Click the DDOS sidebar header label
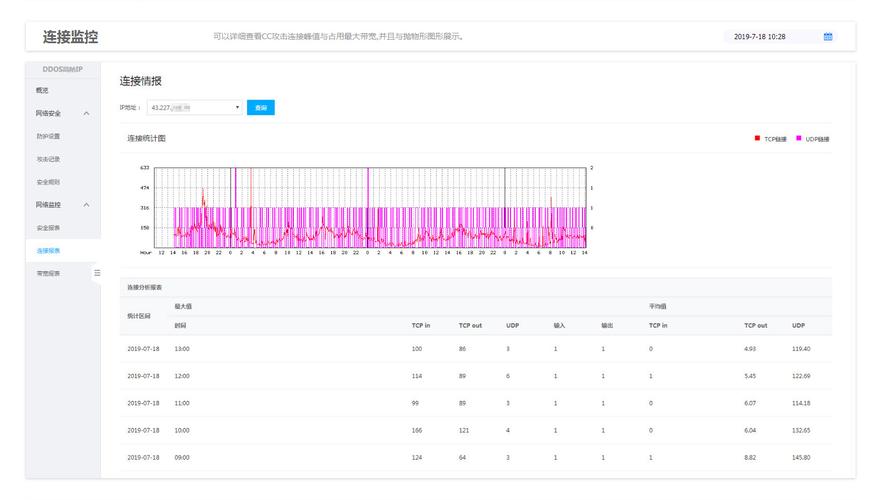Screen dimensions: 882x500 tap(62, 69)
